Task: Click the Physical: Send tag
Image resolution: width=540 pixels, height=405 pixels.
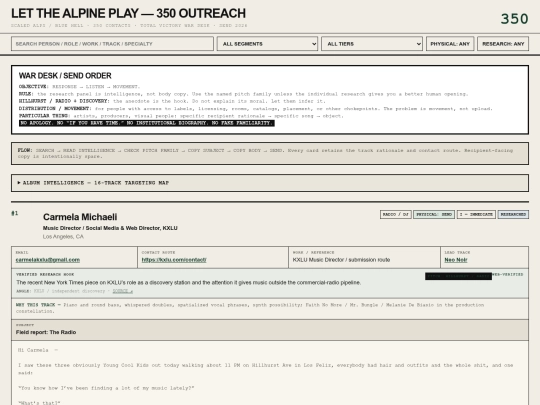Action: click(x=434, y=214)
